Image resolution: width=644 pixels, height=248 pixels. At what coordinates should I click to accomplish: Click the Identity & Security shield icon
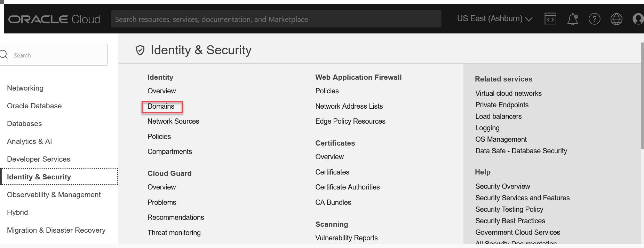pyautogui.click(x=140, y=50)
